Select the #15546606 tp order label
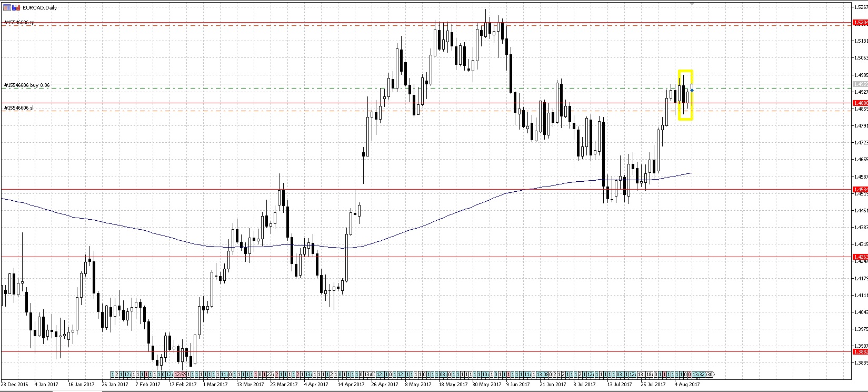 pos(19,23)
